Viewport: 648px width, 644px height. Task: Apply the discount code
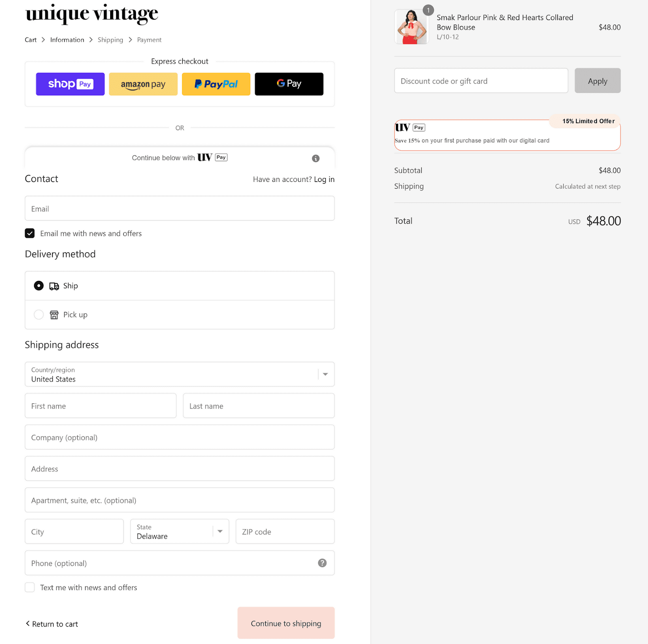(597, 80)
